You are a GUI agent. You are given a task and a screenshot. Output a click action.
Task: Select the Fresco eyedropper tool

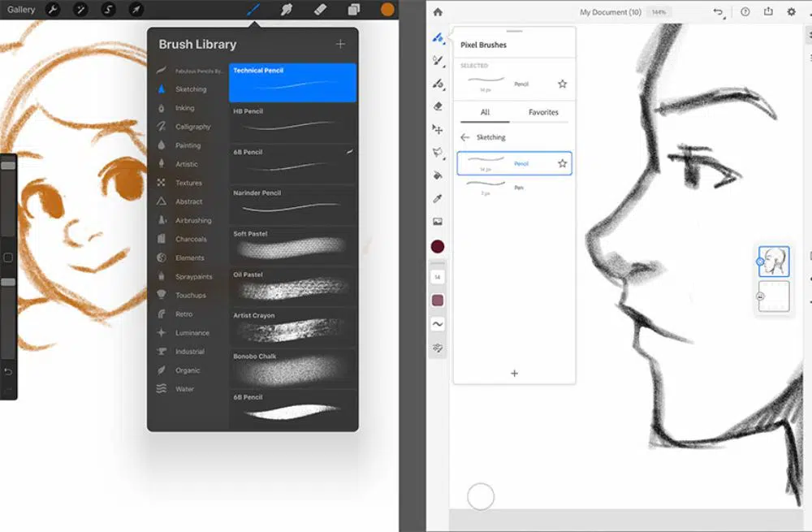tap(438, 198)
